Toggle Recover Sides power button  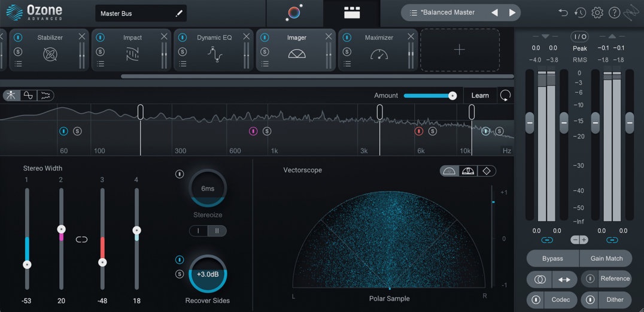(179, 260)
